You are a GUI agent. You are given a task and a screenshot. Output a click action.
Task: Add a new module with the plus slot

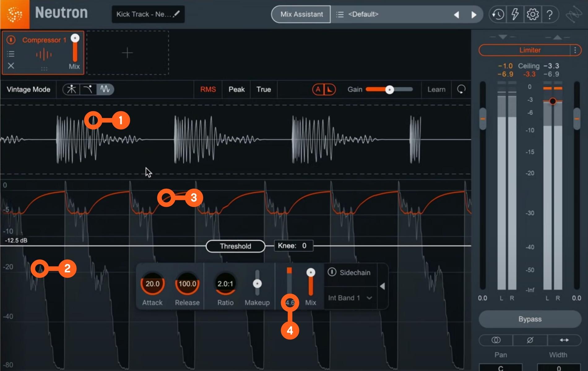(128, 53)
